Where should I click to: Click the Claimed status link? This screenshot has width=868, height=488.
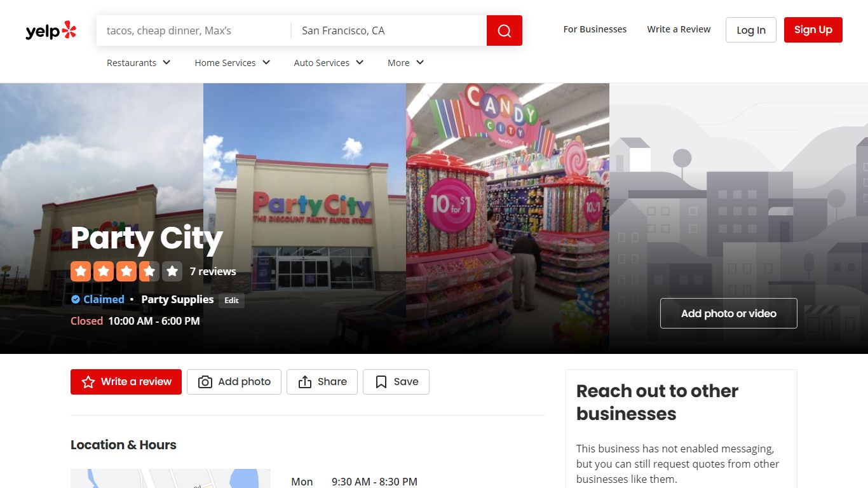click(104, 299)
